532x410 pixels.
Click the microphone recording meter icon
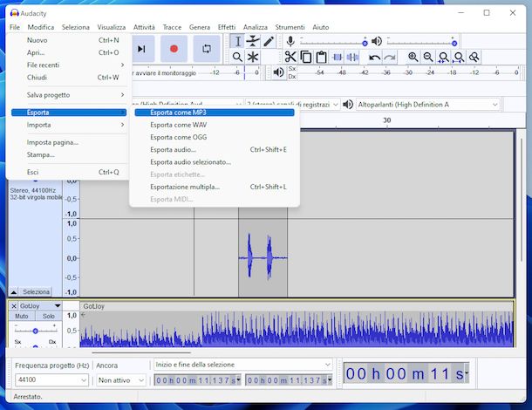[x=290, y=41]
